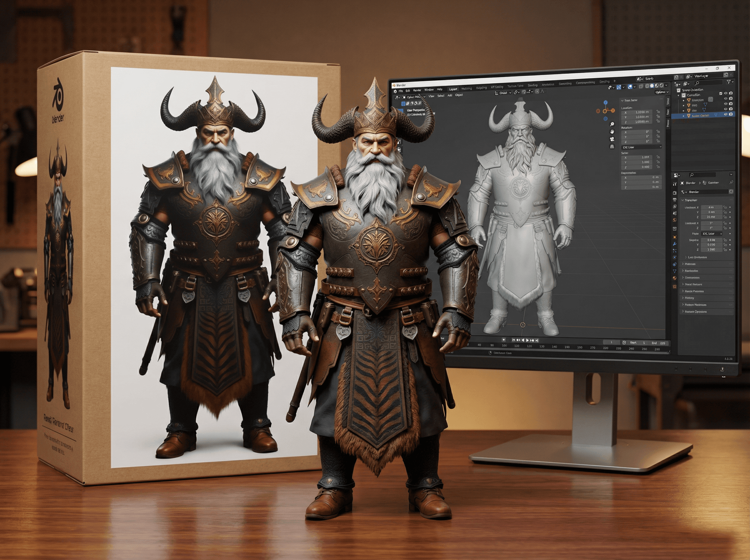Collapse the Transform panel in Properties
Image resolution: width=750 pixels, height=560 pixels.
[x=682, y=200]
